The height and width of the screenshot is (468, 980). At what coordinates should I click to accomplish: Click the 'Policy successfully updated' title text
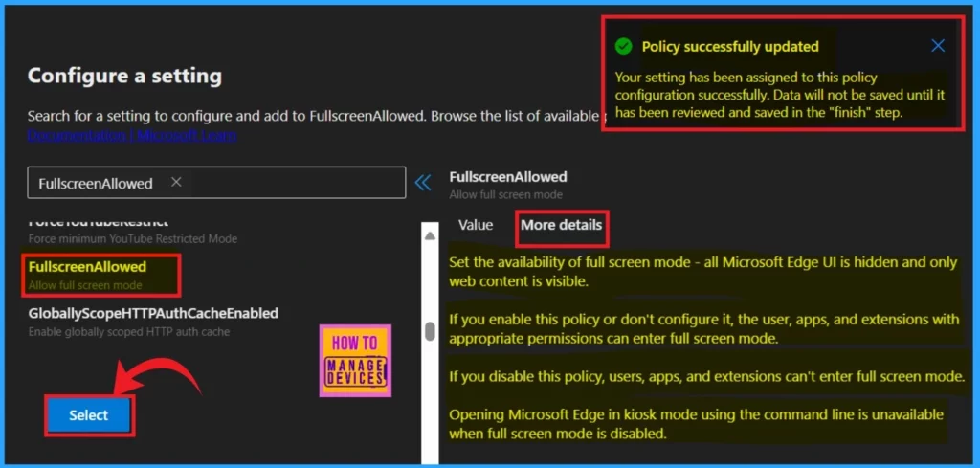730,46
